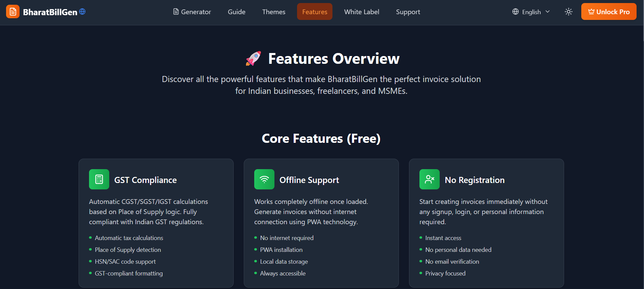Click 'Local data storage' bullet
This screenshot has width=644, height=289.
pyautogui.click(x=284, y=262)
